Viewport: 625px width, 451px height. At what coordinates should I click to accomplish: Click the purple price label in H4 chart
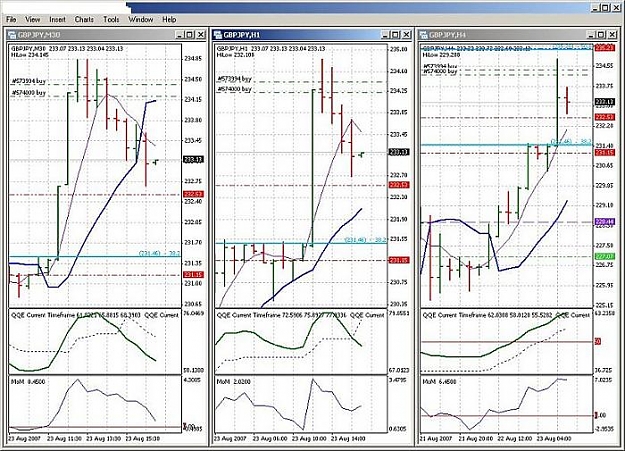coord(604,222)
